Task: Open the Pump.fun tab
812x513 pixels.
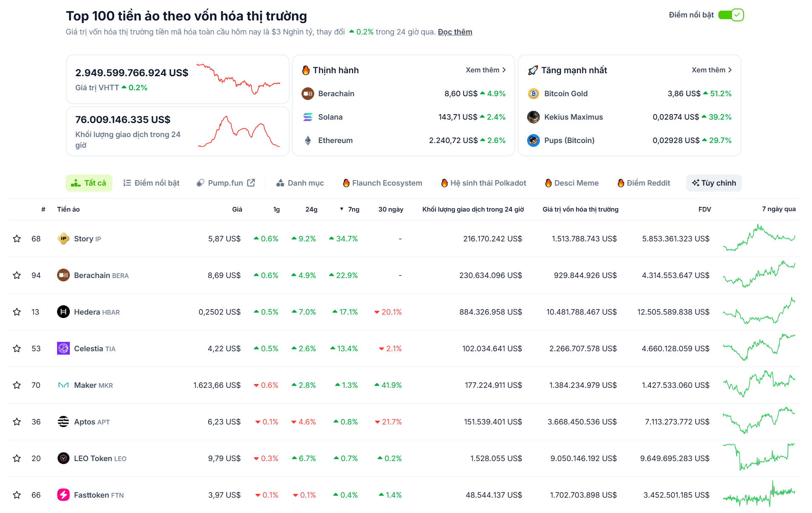Action: coord(226,183)
